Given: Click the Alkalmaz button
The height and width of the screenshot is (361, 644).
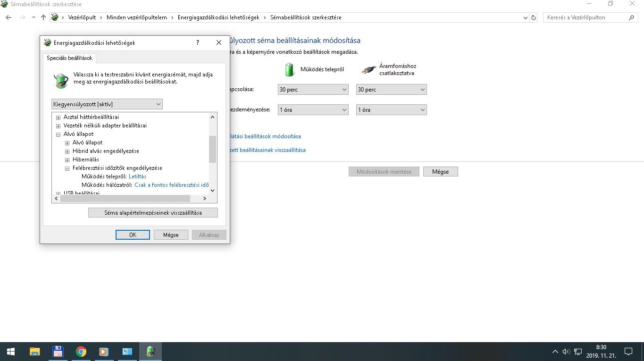Looking at the screenshot, I should click(x=209, y=235).
